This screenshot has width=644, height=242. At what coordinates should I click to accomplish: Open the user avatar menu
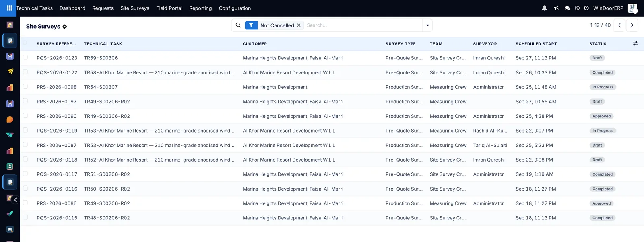pos(632,8)
